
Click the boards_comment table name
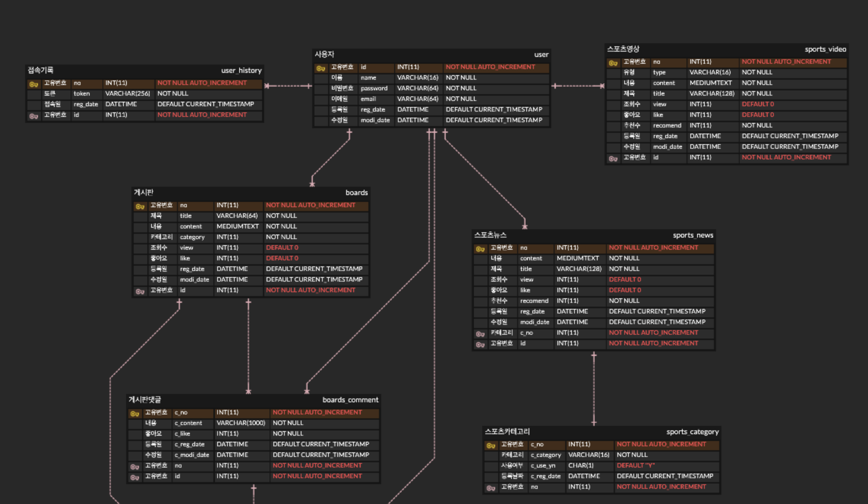coord(350,400)
